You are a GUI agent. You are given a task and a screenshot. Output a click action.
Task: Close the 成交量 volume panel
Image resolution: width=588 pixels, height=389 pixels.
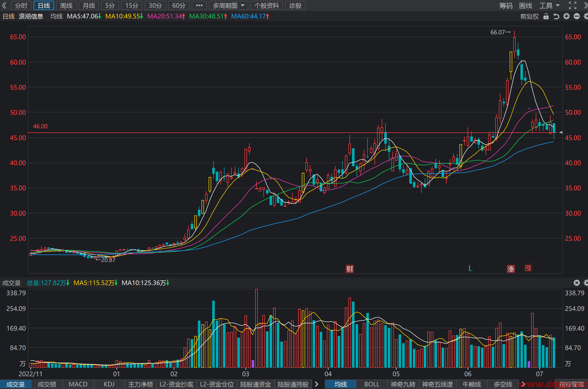click(x=576, y=283)
